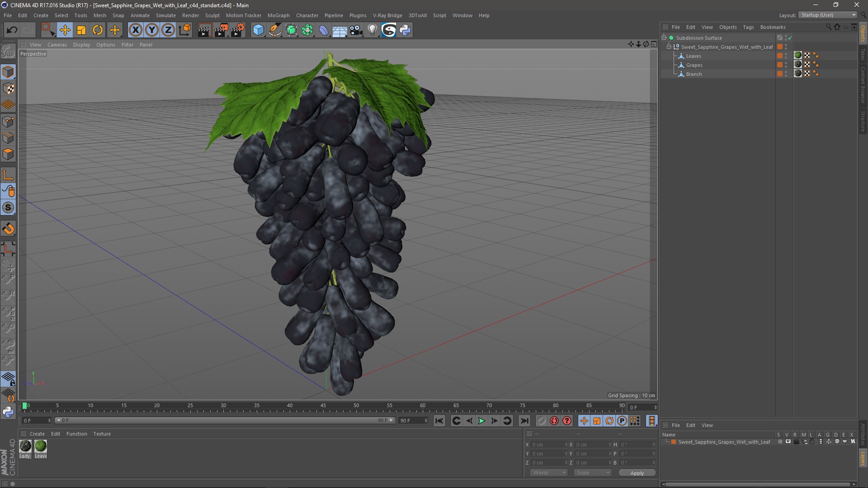Open the Simulate menu
The image size is (868, 488).
[x=166, y=15]
